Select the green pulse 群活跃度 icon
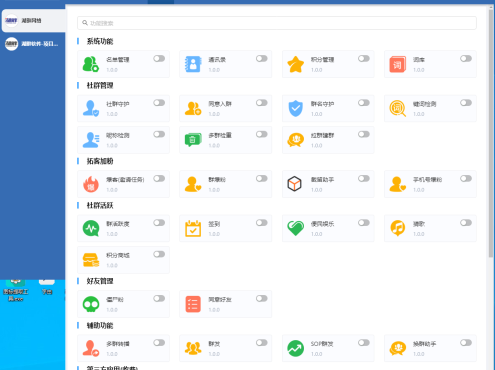Viewport: 495px width, 370px height. pyautogui.click(x=91, y=228)
